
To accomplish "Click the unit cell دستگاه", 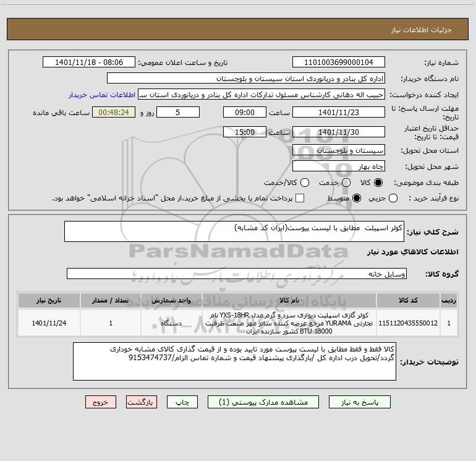I will coord(171,323).
